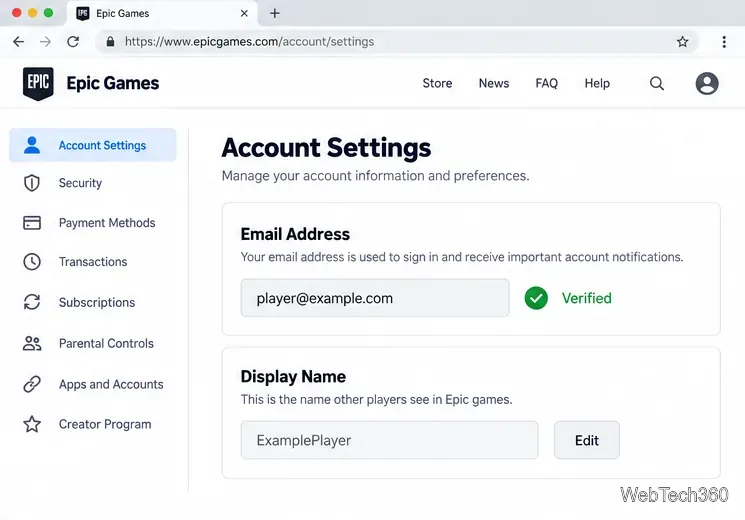Screen dimensions: 745x520
Task: Click the padlock site info icon
Action: point(110,42)
